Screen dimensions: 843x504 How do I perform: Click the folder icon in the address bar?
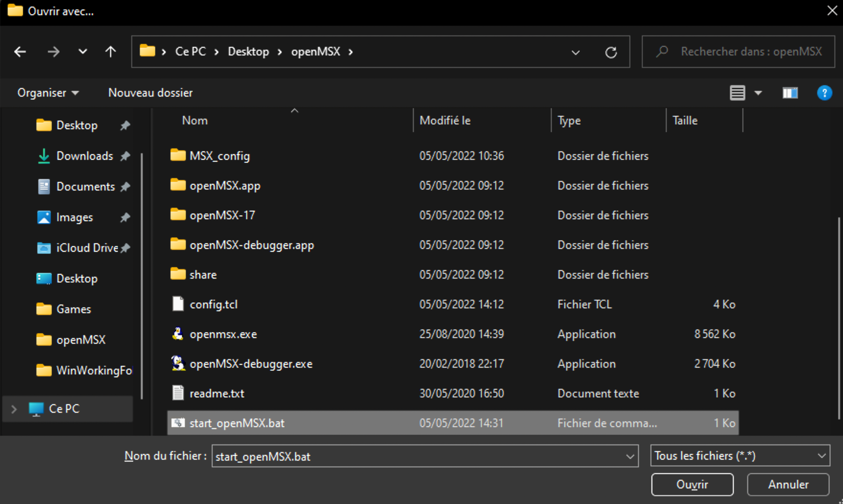click(147, 51)
